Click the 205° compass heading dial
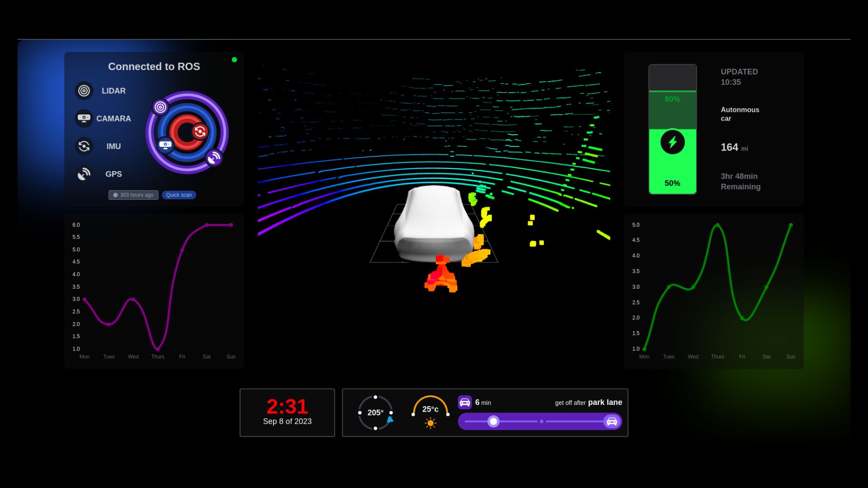868x488 pixels. (x=375, y=413)
